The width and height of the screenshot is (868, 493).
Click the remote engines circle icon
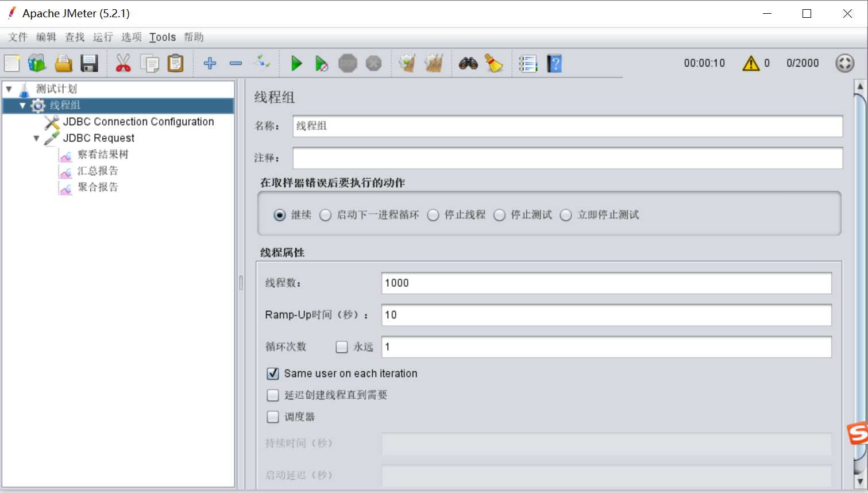click(x=845, y=63)
